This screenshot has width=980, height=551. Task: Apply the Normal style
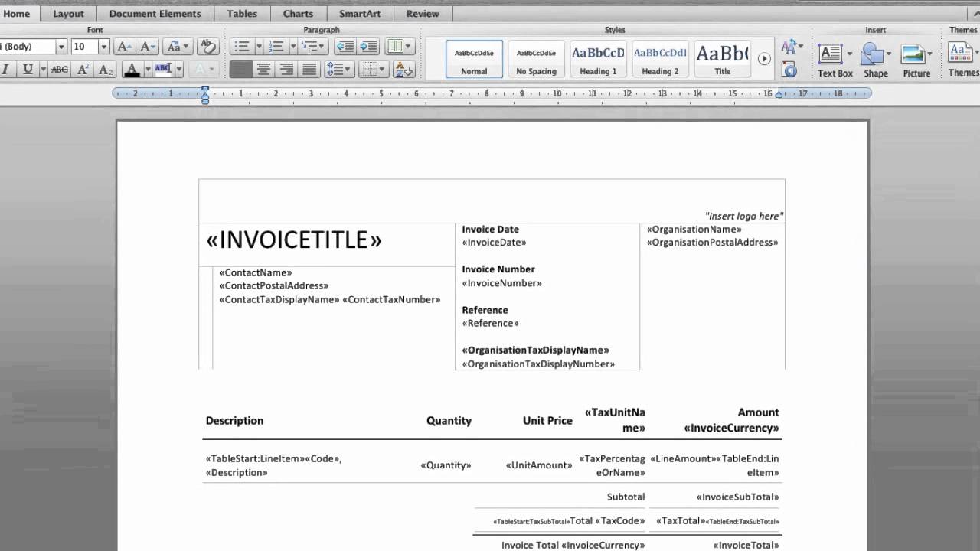coord(474,59)
